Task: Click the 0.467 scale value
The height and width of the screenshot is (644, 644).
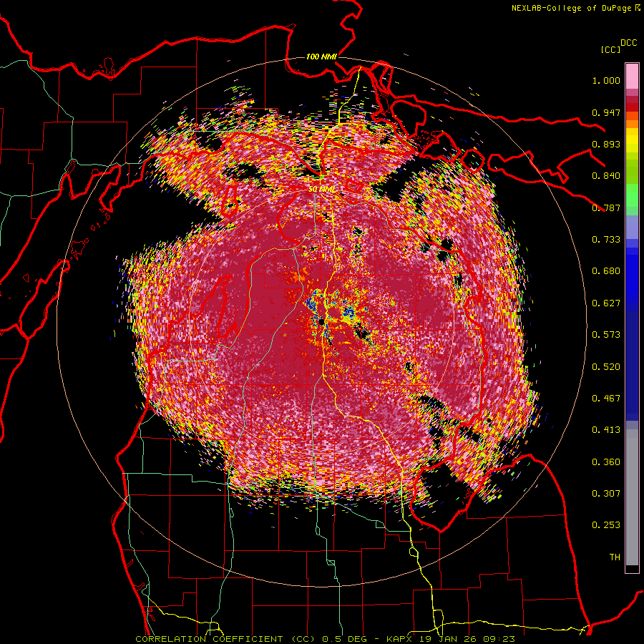Action: point(606,399)
